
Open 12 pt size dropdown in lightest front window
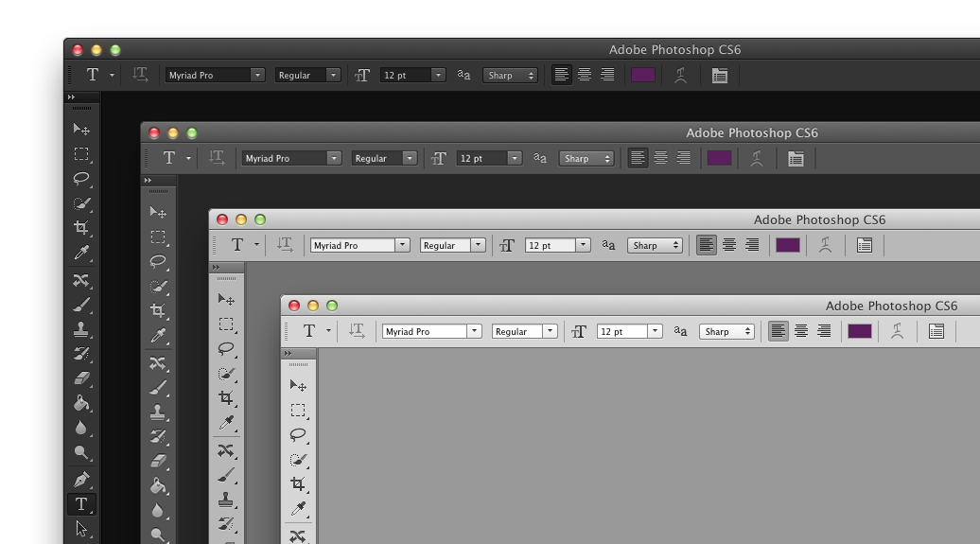(655, 331)
